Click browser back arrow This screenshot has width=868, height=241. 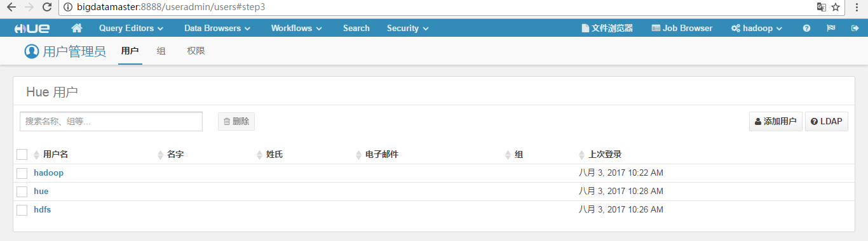pyautogui.click(x=11, y=8)
